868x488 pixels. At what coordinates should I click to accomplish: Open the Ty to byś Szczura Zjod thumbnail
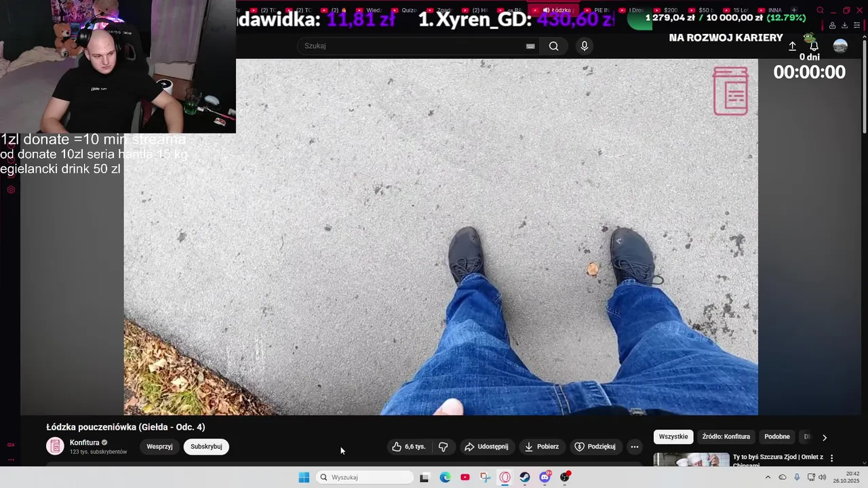pos(691,460)
